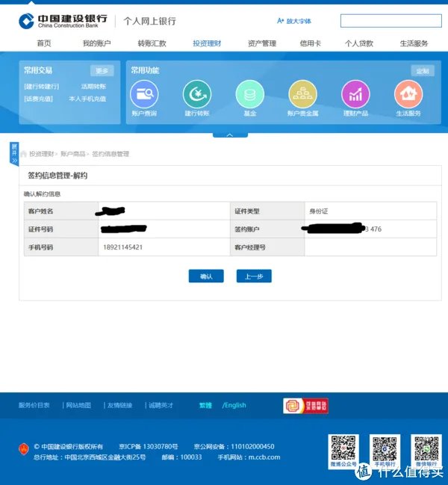Click the 更多 button in 常用交易

[102, 71]
